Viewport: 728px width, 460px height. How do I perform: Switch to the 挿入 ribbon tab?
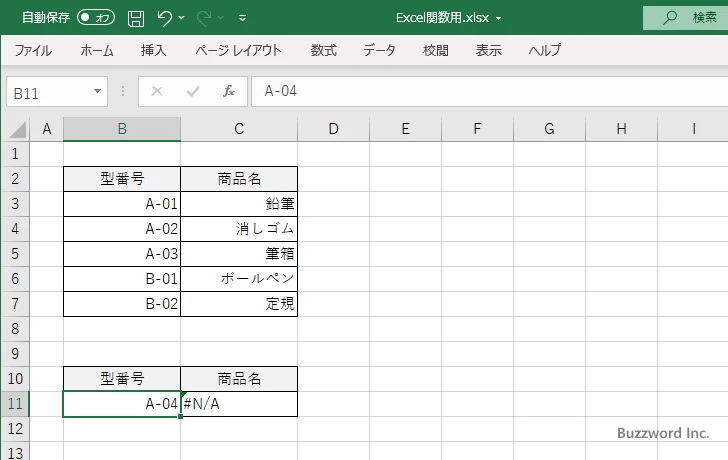154,50
